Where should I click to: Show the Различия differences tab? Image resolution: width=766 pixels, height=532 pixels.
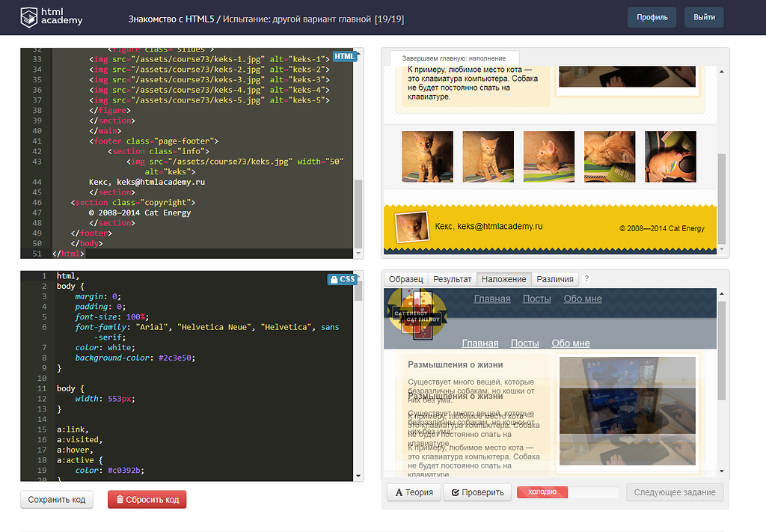[x=556, y=279]
